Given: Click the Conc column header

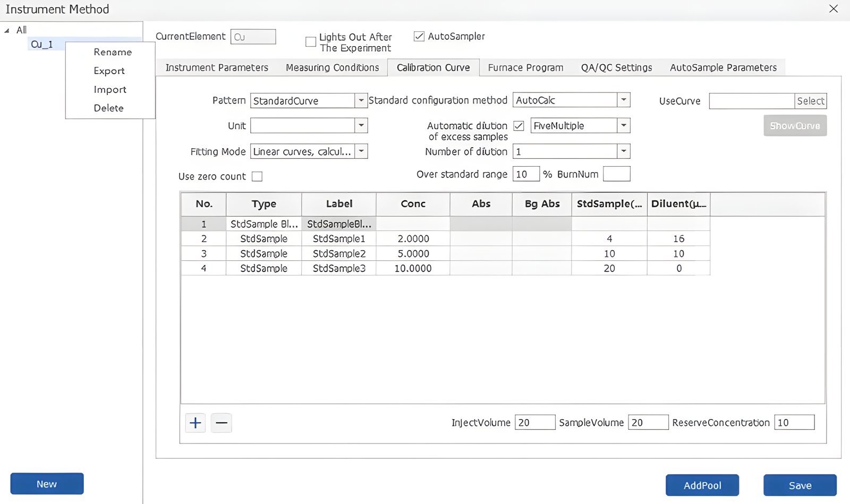Looking at the screenshot, I should coord(413,204).
